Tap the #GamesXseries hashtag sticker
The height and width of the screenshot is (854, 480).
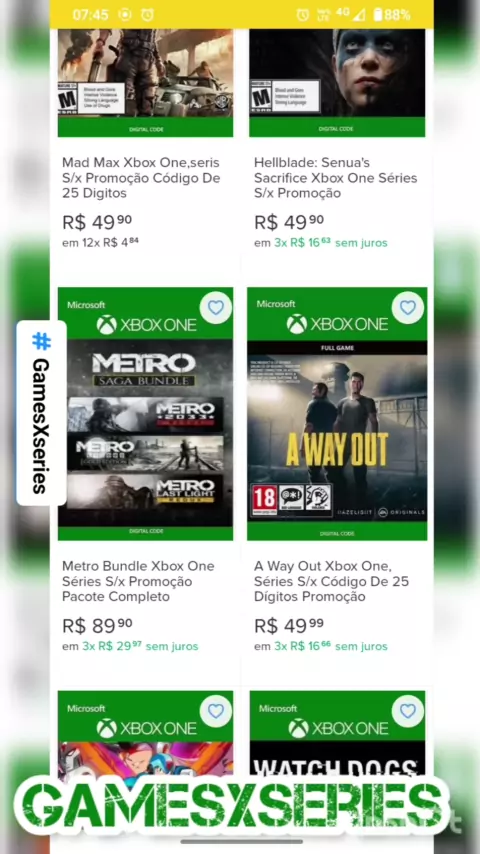click(x=41, y=413)
